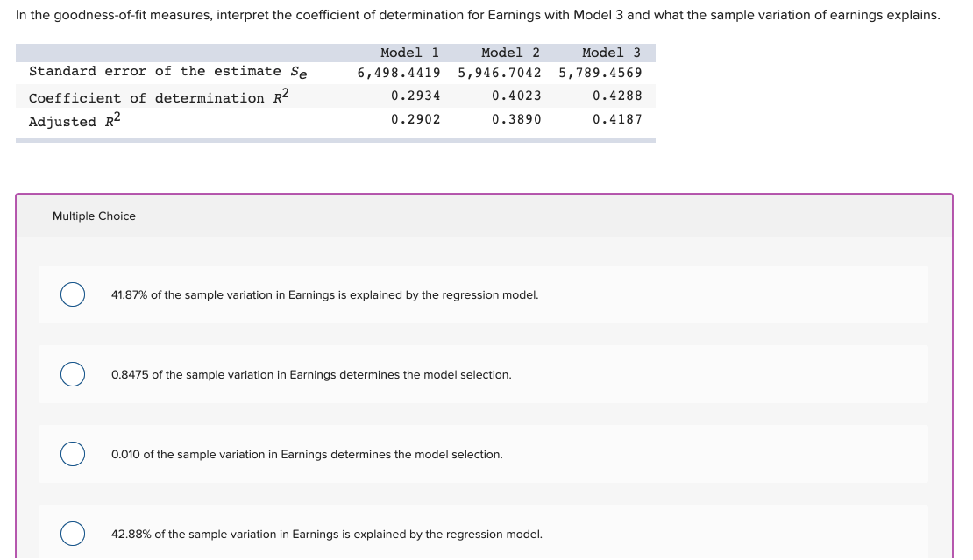Click the Model 2 column header
Screen dimensions: 973x560
click(509, 52)
